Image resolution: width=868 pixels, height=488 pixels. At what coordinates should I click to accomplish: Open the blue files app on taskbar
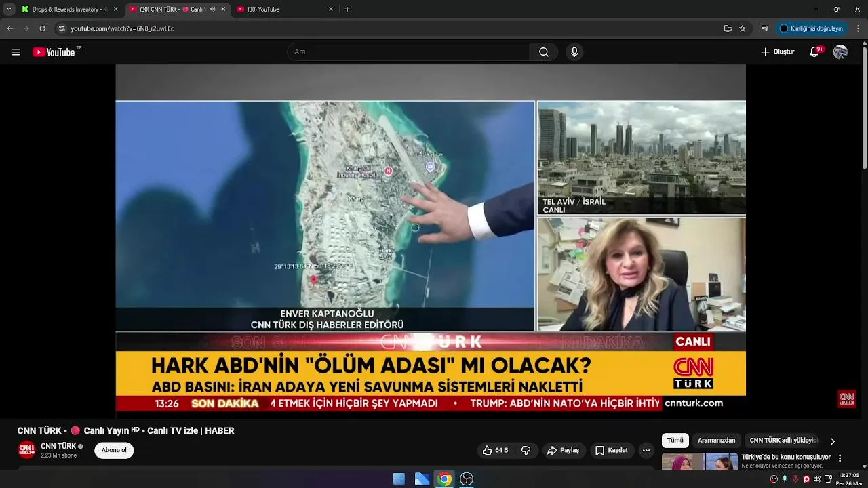coord(422,479)
